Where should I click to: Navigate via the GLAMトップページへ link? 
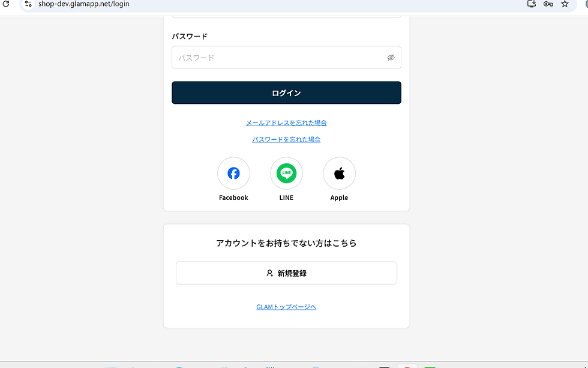point(286,306)
